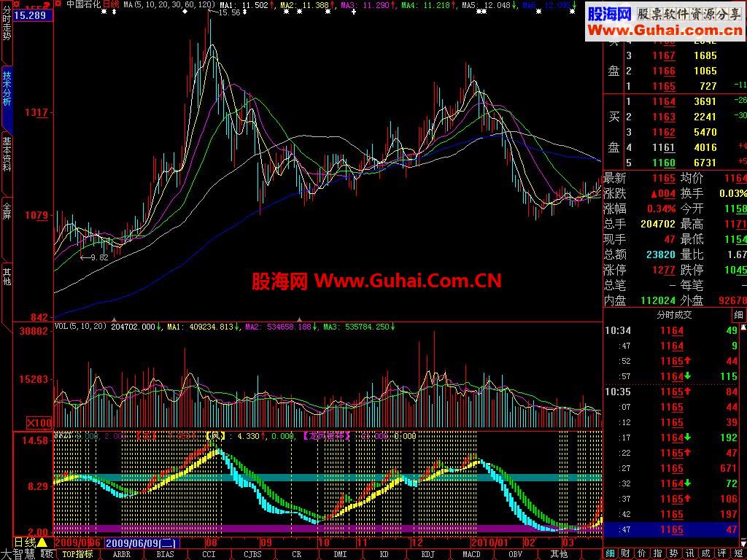Click the 中国石化 stock name label
Screen dimensions: 747x560
coord(83,4)
